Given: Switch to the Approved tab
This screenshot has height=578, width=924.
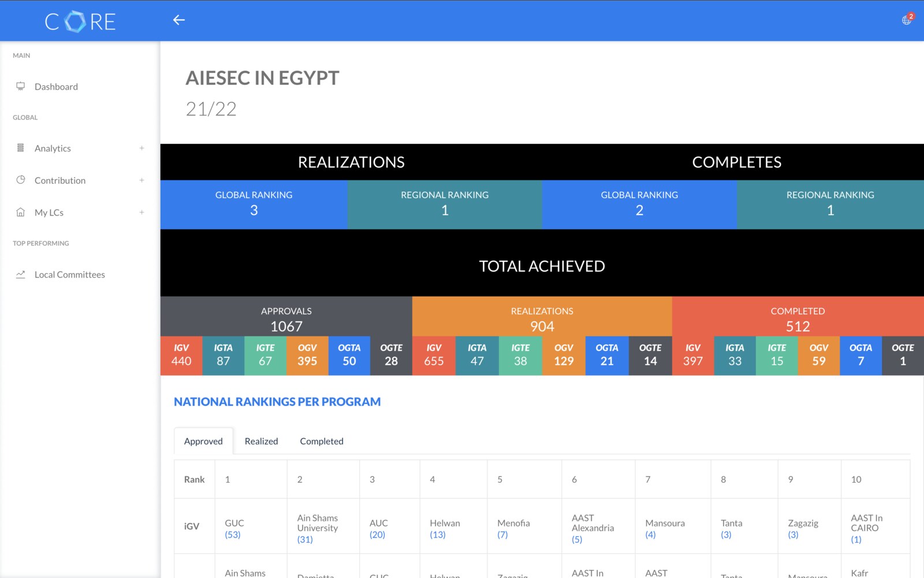Looking at the screenshot, I should pos(203,441).
